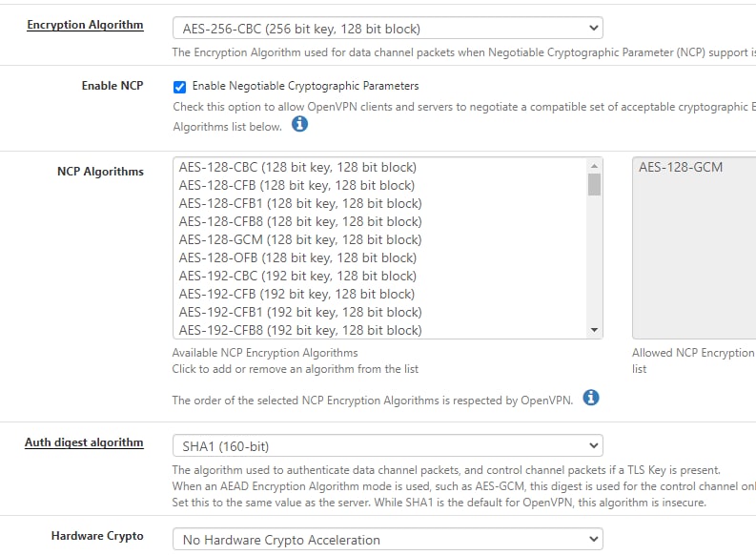The width and height of the screenshot is (756, 555).
Task: Click the Auth digest algorithm label link
Action: [84, 442]
